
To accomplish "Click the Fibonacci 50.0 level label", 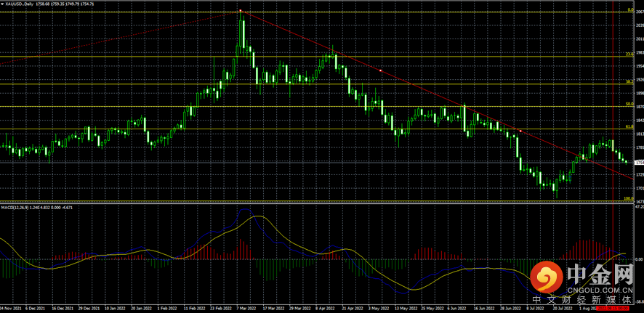I will (x=629, y=104).
